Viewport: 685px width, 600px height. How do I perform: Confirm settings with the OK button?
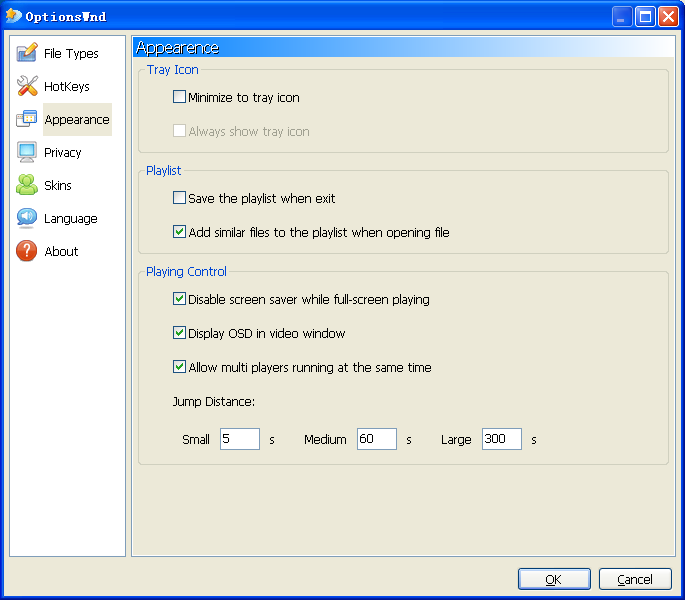554,579
